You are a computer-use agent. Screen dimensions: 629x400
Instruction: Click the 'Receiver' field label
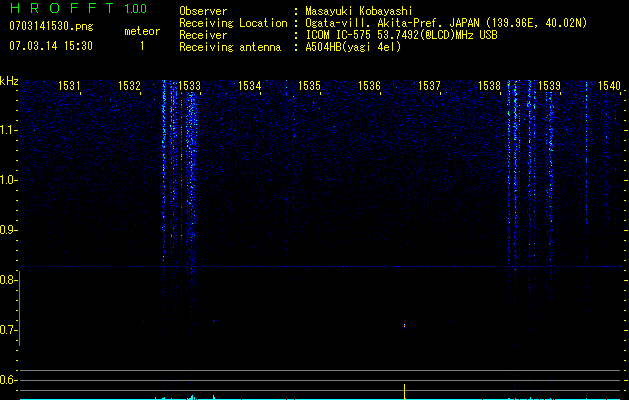click(203, 35)
